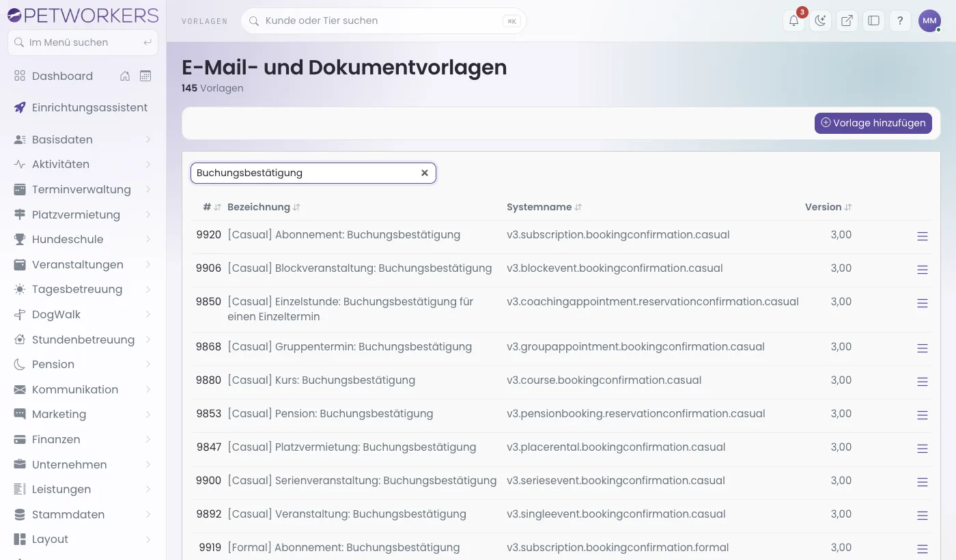Open [Casual] Pension: Buchungsbestätigung template
956x560 pixels.
tap(331, 413)
